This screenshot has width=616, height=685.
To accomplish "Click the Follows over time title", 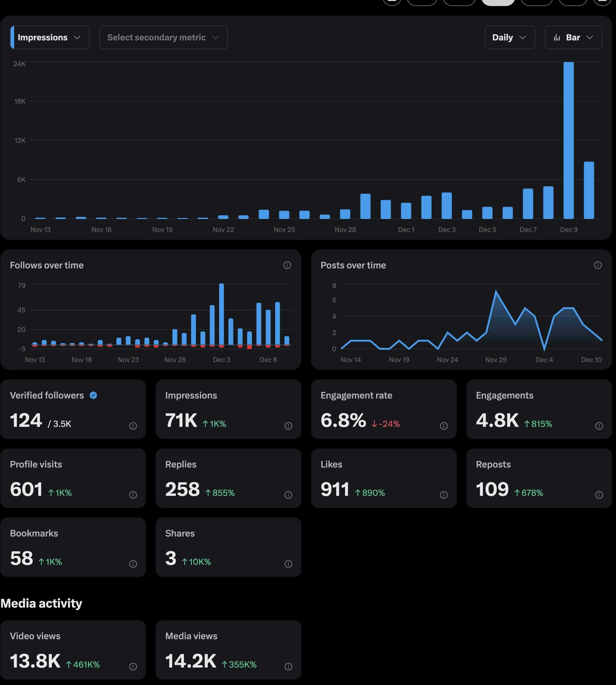I will [x=47, y=265].
